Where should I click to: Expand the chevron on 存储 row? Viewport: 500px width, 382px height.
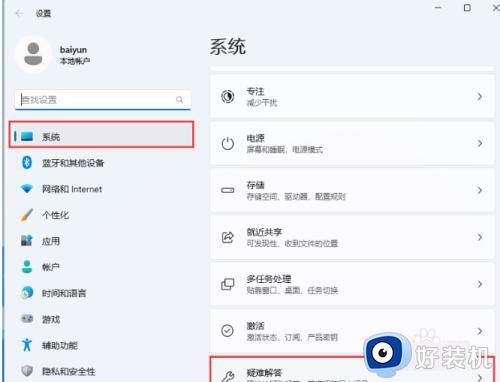pos(480,190)
